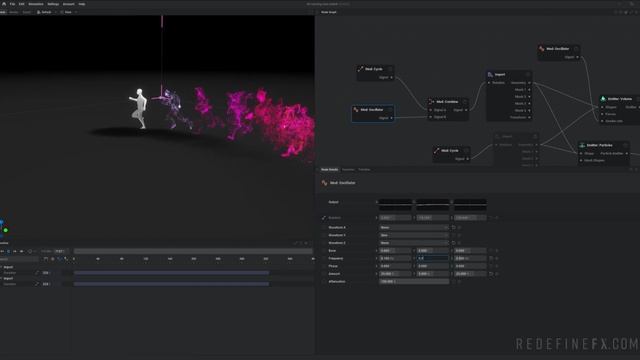Reset the Amount row with its reset icon

[x=491, y=274]
